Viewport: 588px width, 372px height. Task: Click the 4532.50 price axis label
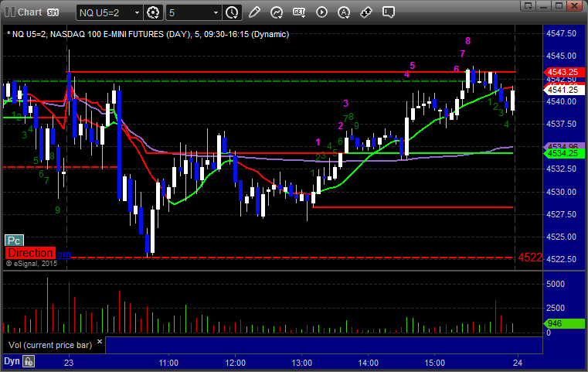[562, 169]
